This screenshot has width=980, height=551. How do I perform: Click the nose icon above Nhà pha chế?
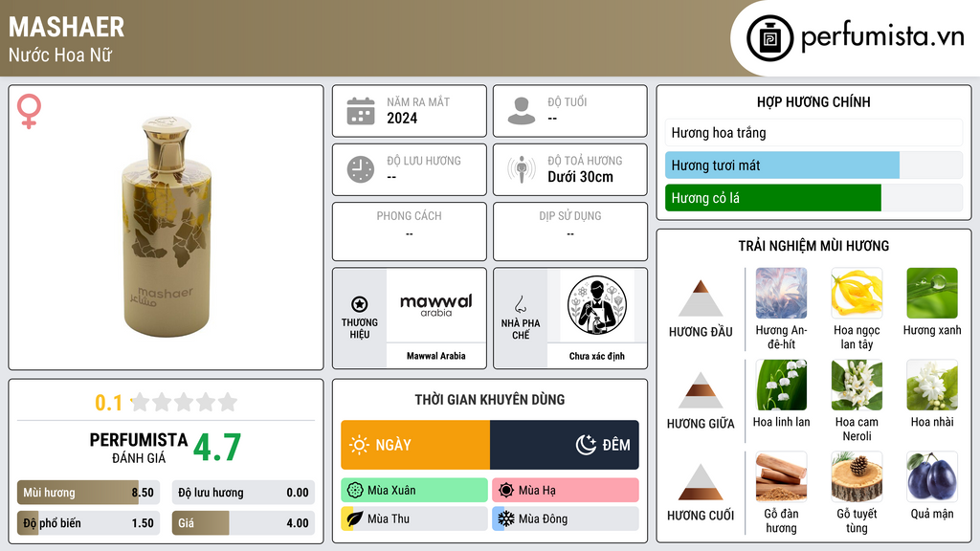(520, 304)
